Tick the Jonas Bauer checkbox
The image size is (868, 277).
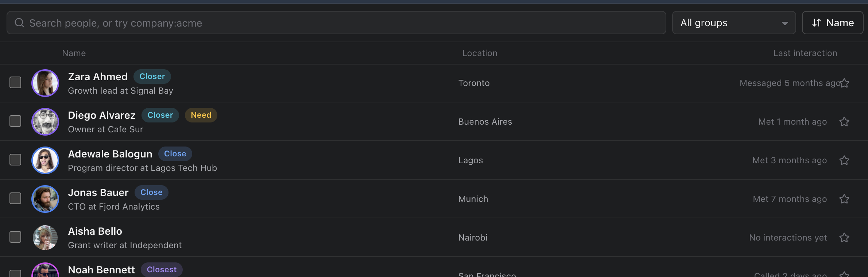[x=15, y=198]
